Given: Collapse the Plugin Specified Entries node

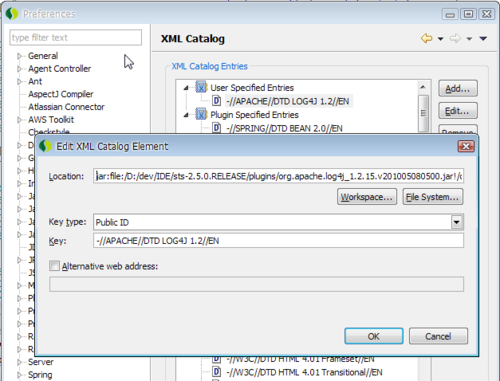Looking at the screenshot, I should click(x=186, y=115).
